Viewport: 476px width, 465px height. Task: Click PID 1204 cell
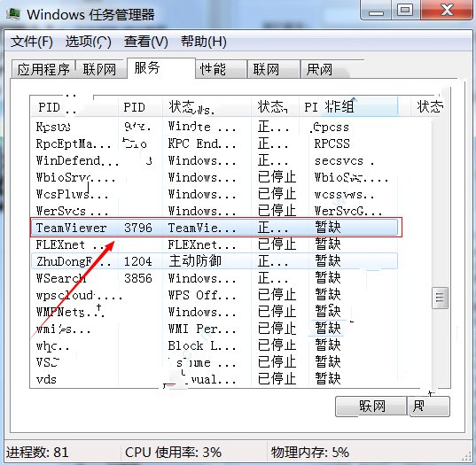(138, 261)
